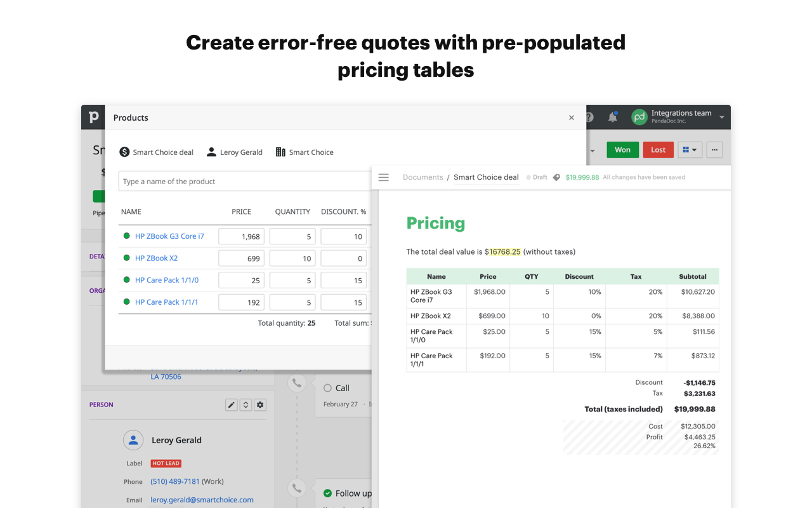Select Smart Choice deal label in dialog
This screenshot has height=508, width=812.
[163, 152]
